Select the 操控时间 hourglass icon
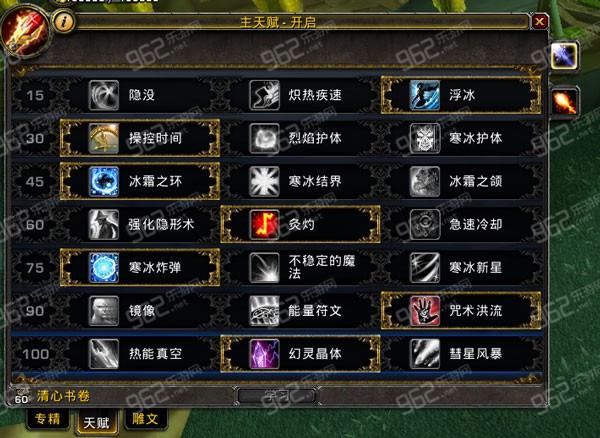This screenshot has width=600, height=438. pos(104,138)
